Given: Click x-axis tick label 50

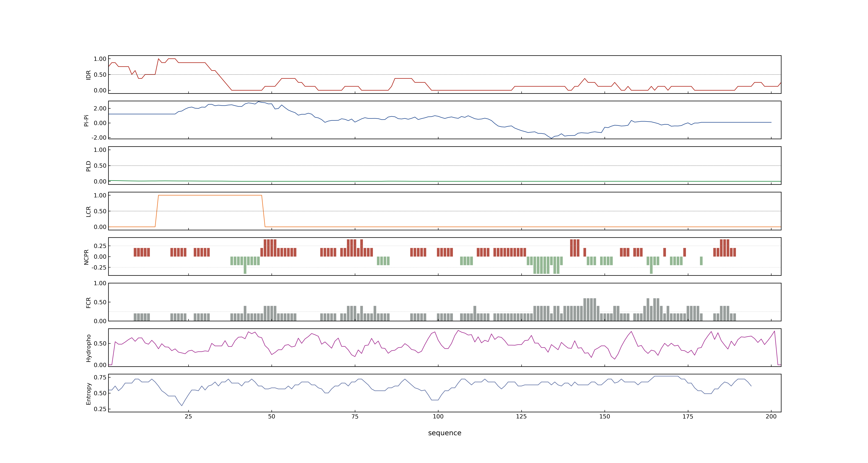Looking at the screenshot, I should tap(272, 416).
